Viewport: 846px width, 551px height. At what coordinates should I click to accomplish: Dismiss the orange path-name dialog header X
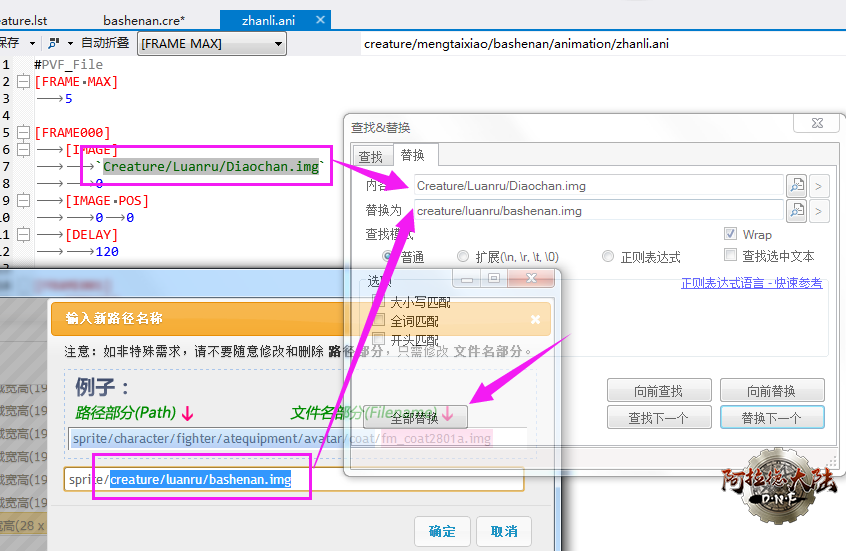click(535, 319)
